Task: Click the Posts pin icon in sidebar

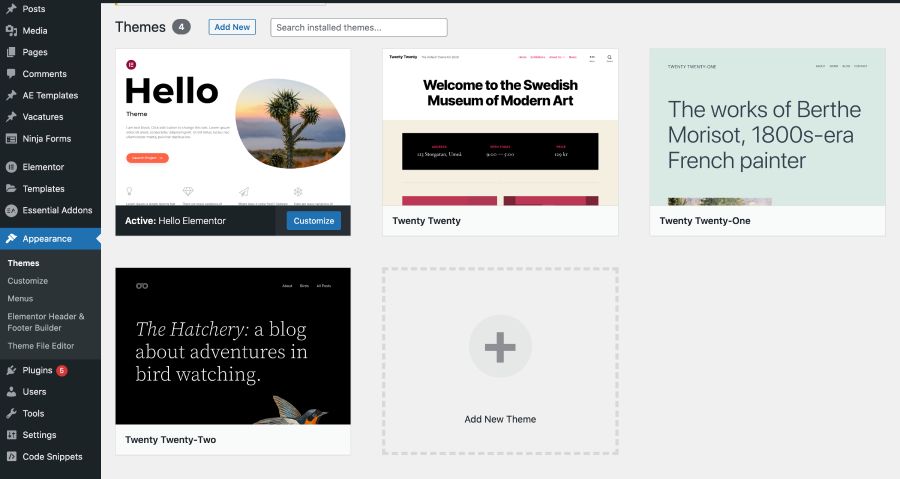Action: click(11, 9)
